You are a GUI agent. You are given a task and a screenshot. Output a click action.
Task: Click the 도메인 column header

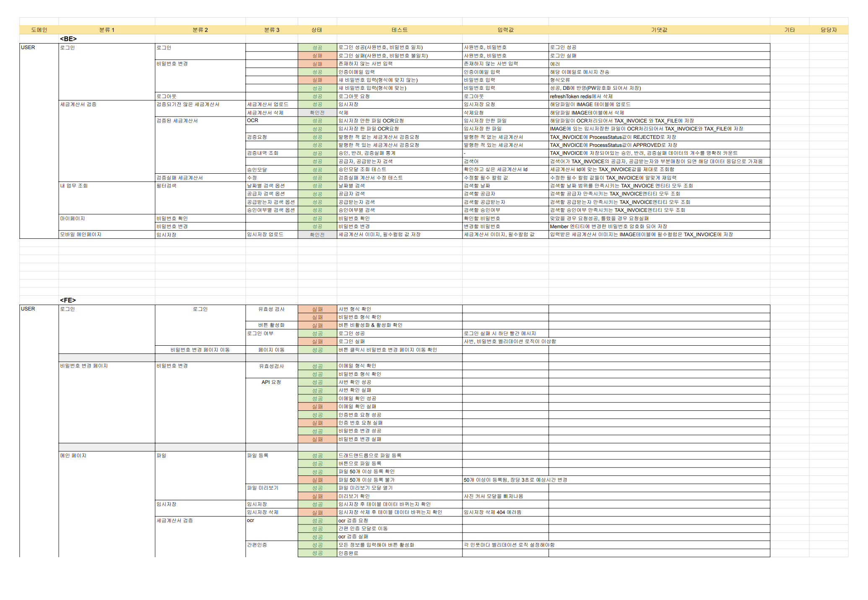click(x=39, y=30)
